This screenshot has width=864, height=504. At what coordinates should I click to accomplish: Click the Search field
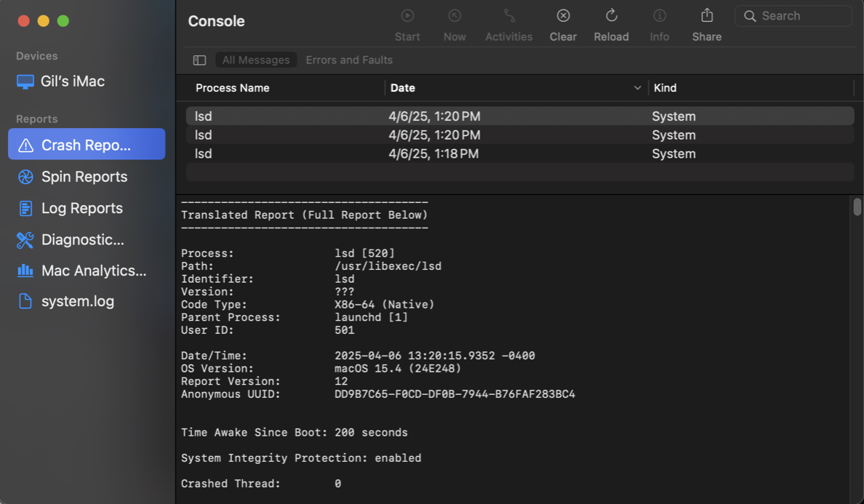click(x=793, y=16)
